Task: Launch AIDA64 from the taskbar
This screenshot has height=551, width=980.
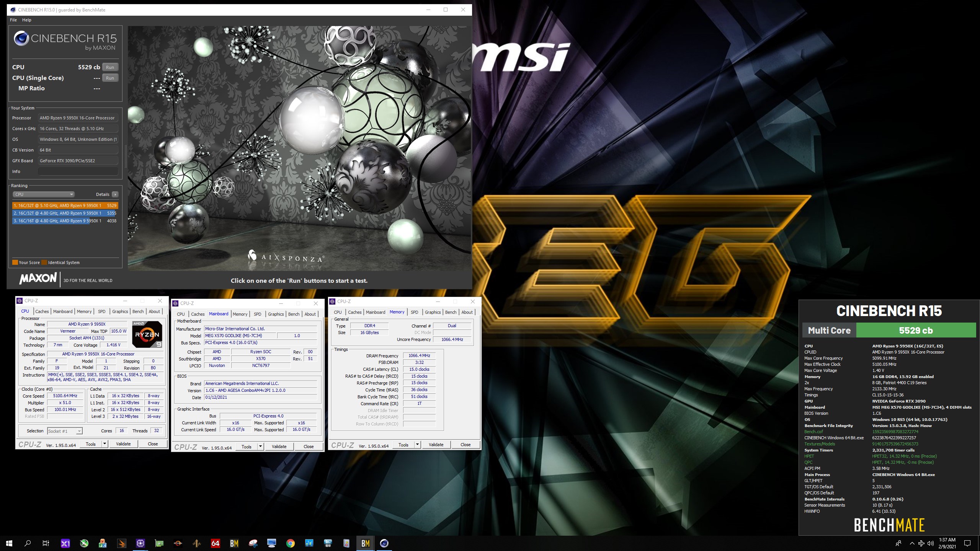Action: click(x=216, y=543)
